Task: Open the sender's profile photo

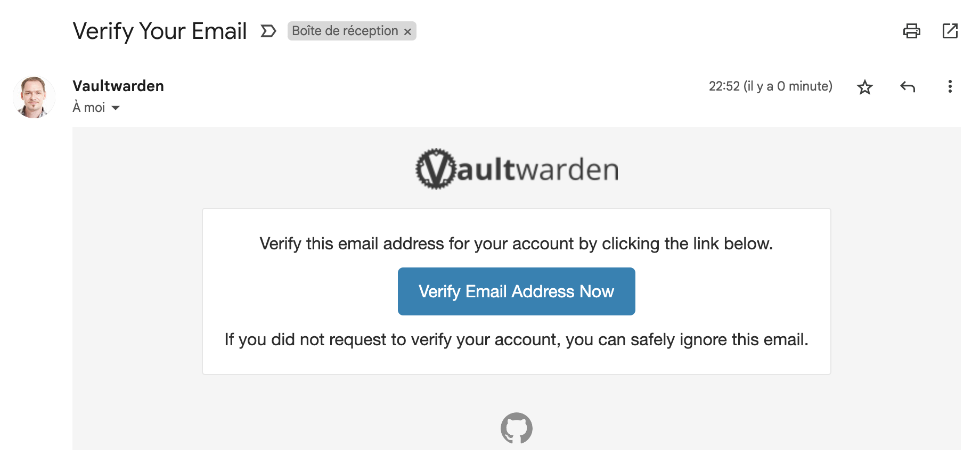Action: click(x=34, y=97)
